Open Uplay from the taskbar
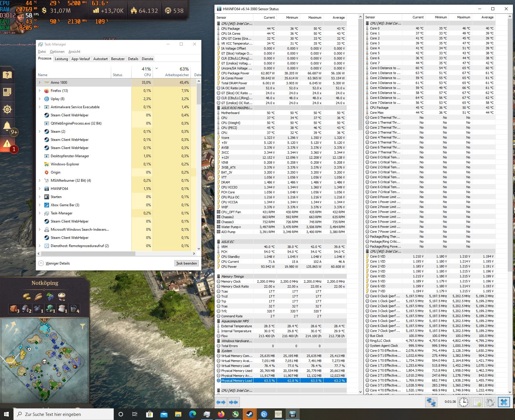The width and height of the screenshot is (515, 420). [264, 414]
